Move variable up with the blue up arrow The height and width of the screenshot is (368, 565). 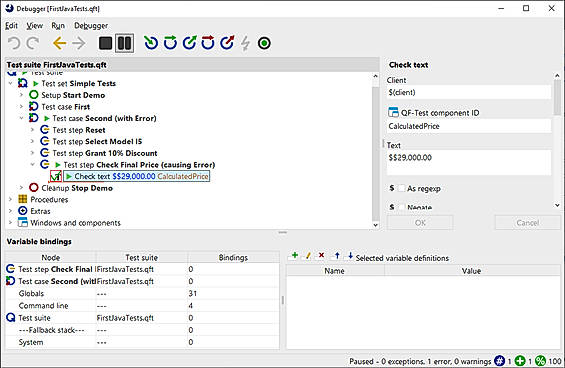(x=337, y=256)
